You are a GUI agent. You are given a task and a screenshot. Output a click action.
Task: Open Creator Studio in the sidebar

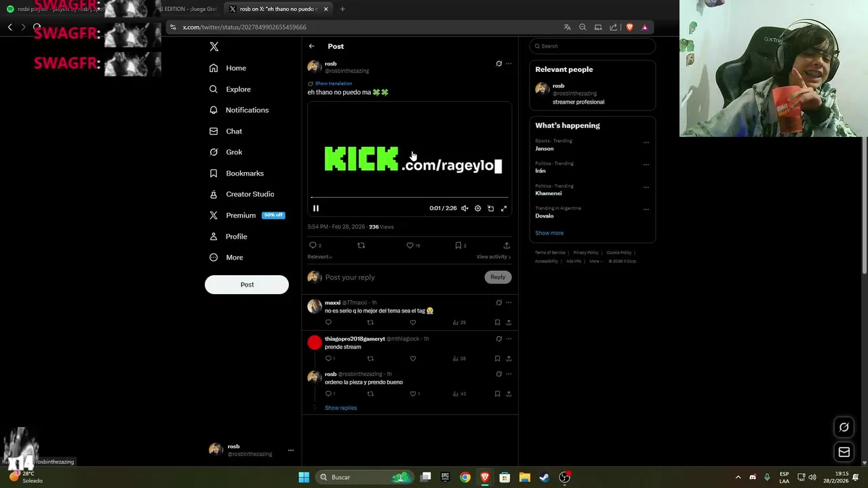241,194
